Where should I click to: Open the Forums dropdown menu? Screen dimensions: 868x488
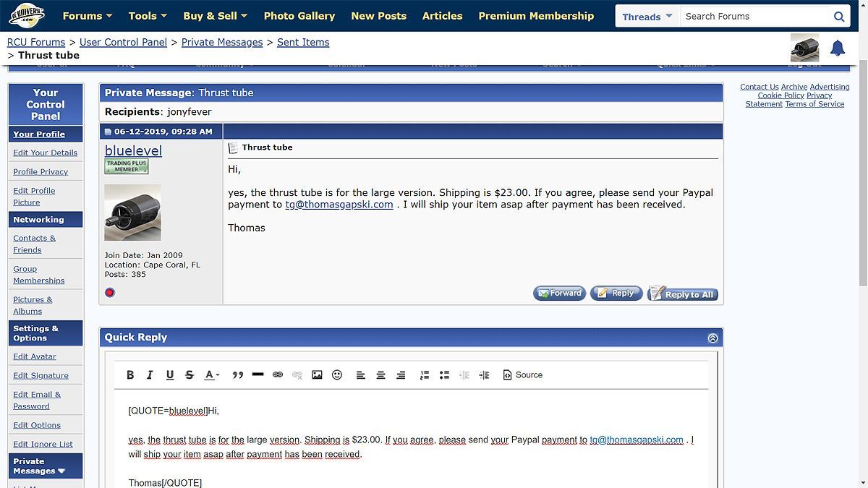[x=87, y=16]
